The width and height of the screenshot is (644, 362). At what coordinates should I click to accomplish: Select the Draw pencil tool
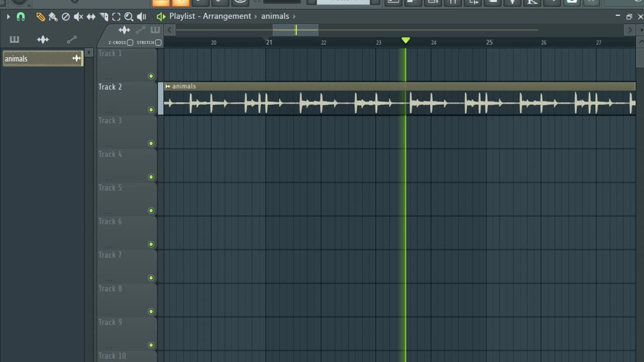tap(40, 17)
